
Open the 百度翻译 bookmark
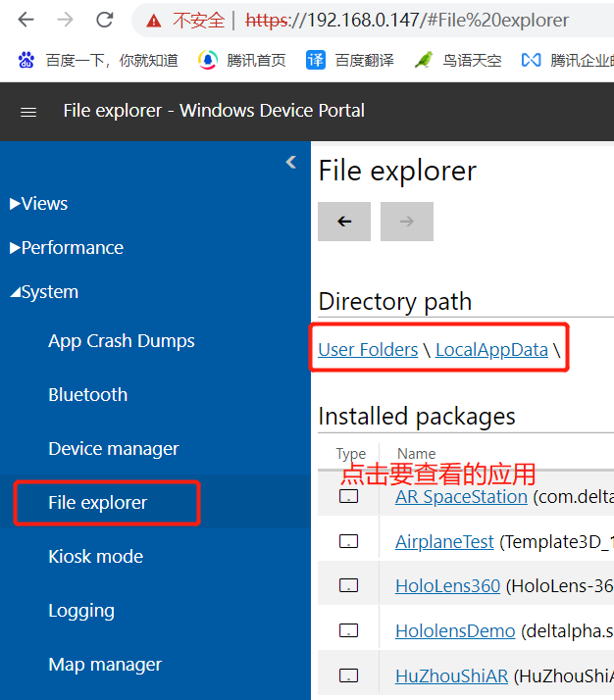pyautogui.click(x=350, y=60)
